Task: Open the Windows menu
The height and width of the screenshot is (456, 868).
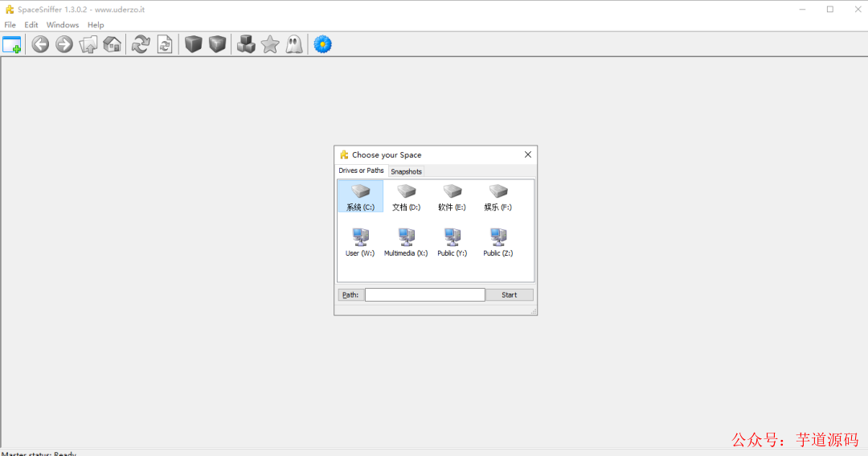Action: [63, 25]
